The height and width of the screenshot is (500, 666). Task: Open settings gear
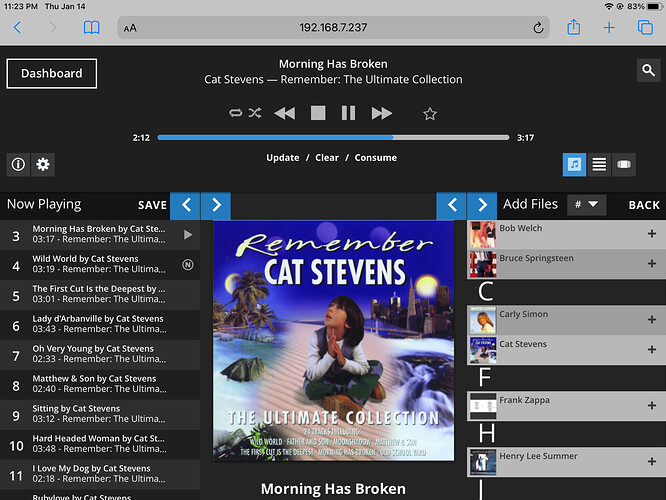[x=43, y=164]
